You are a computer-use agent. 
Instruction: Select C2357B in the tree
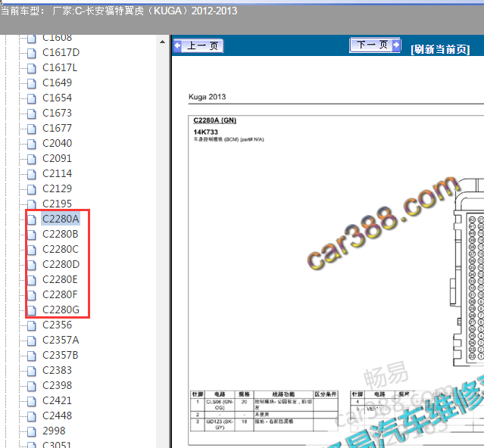[x=60, y=355]
